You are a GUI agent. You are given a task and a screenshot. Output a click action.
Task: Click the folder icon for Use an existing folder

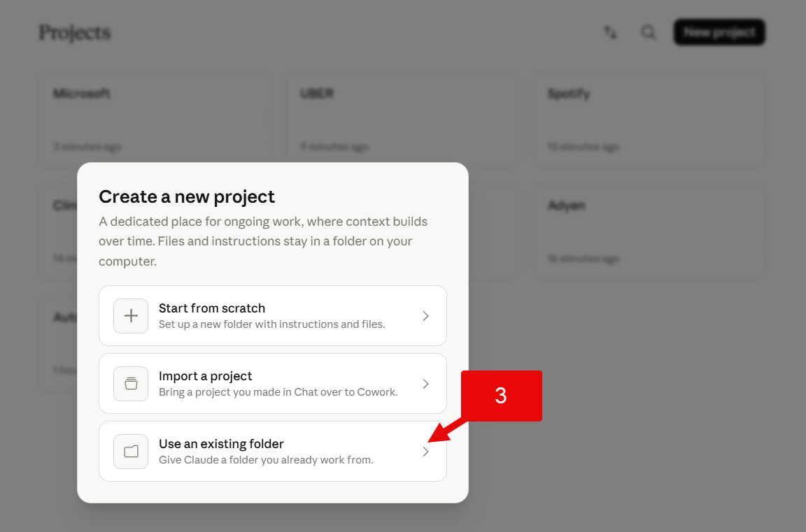click(x=131, y=452)
